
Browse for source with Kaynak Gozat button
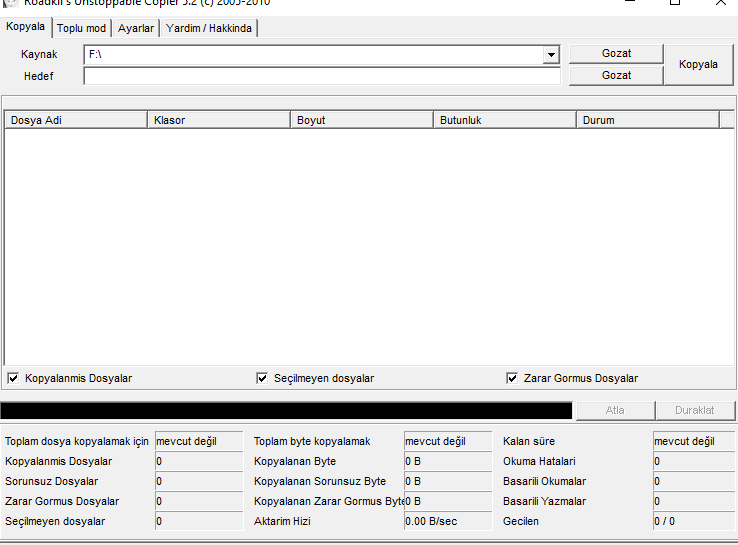[x=616, y=54]
